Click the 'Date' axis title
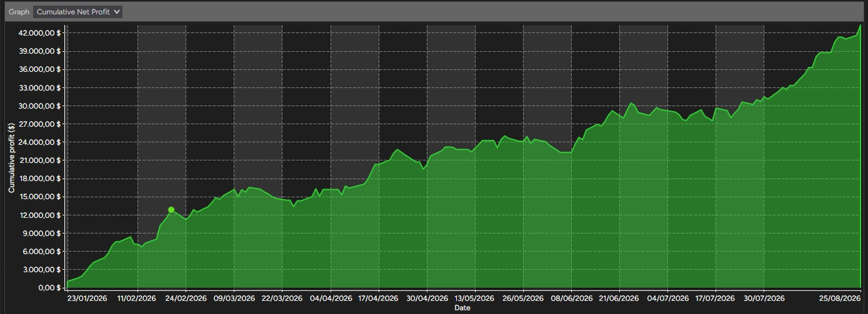This screenshot has width=868, height=314. point(462,308)
